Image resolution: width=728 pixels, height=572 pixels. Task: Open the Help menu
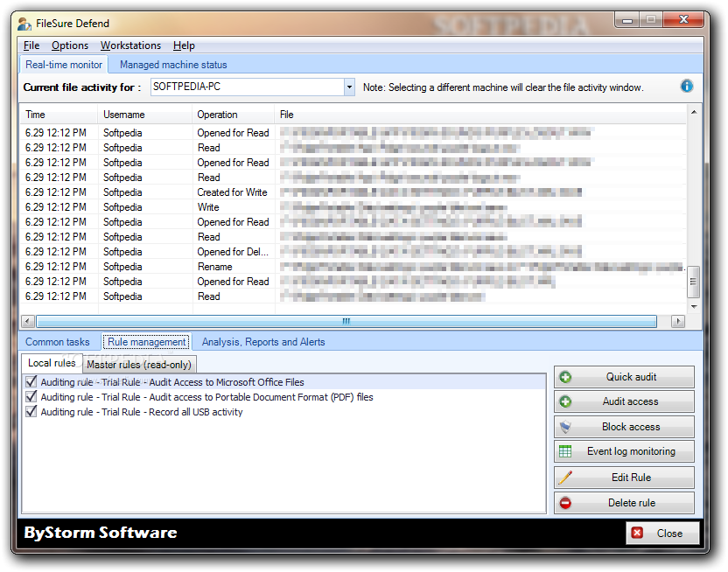(x=184, y=45)
